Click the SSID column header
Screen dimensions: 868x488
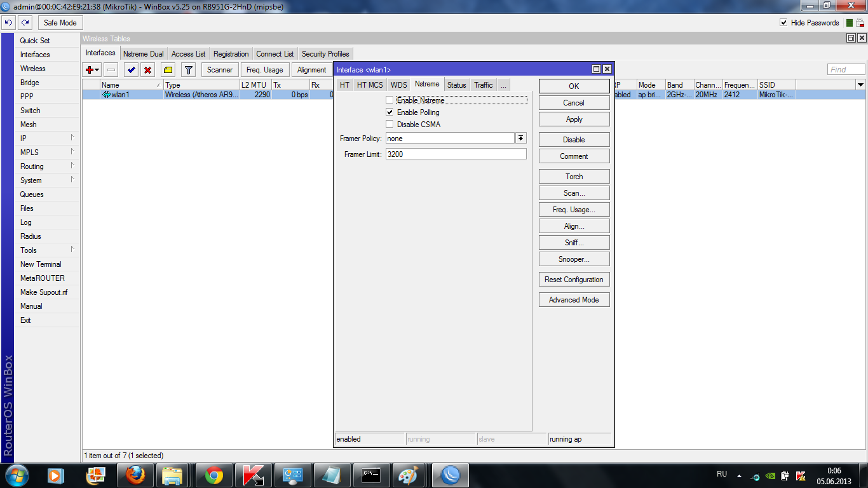coord(776,85)
